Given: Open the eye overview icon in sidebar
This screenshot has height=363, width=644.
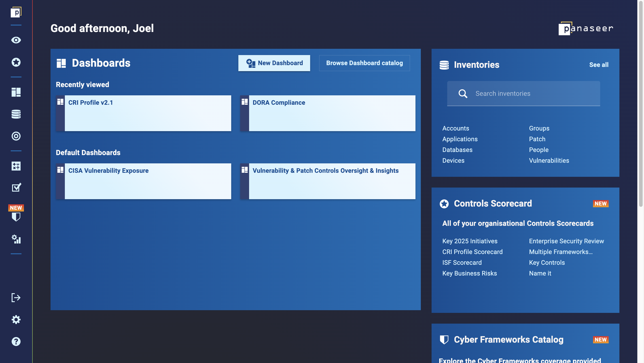Looking at the screenshot, I should (x=16, y=40).
